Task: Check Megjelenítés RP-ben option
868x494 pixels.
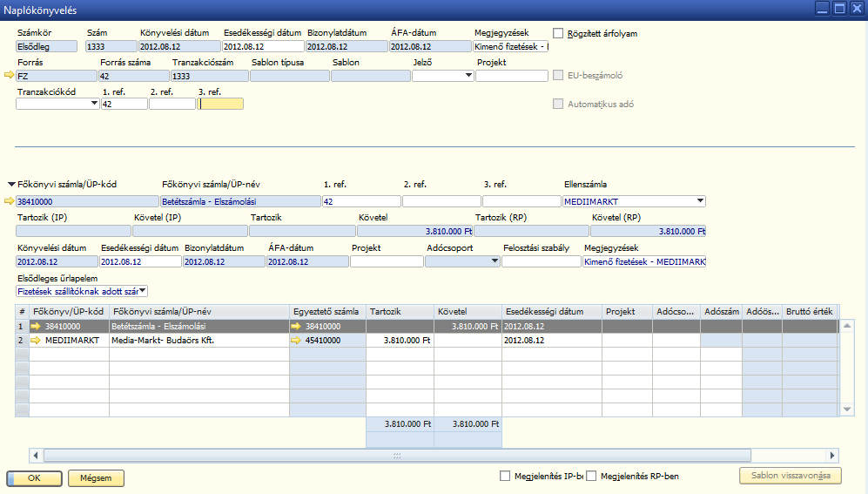Action: [591, 476]
